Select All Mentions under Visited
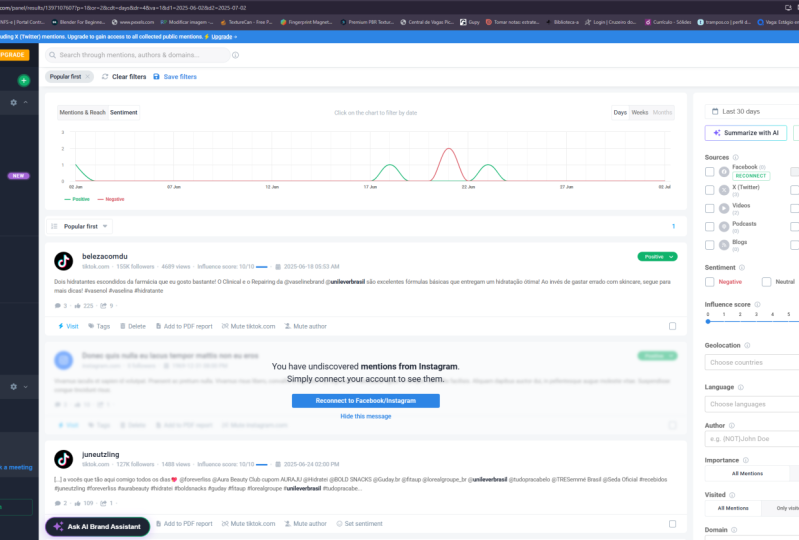The image size is (799, 540). click(733, 508)
